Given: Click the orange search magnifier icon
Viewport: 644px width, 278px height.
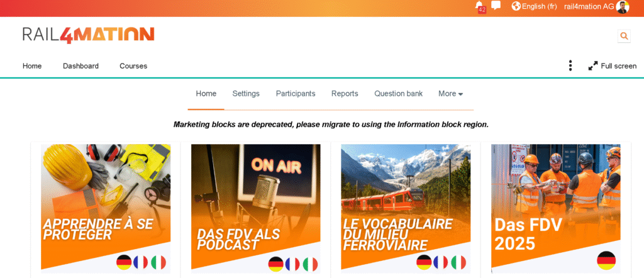Looking at the screenshot, I should 624,36.
